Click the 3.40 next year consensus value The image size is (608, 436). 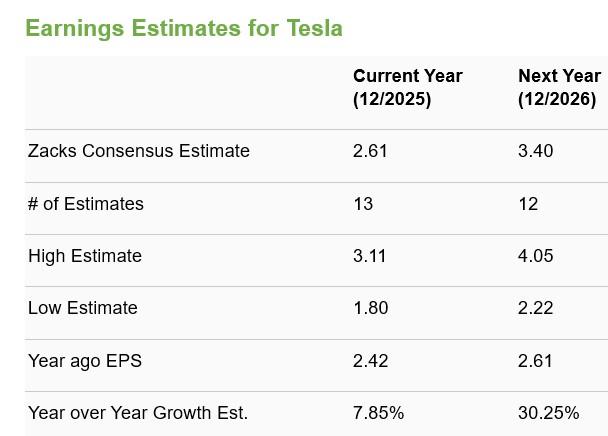pyautogui.click(x=535, y=151)
